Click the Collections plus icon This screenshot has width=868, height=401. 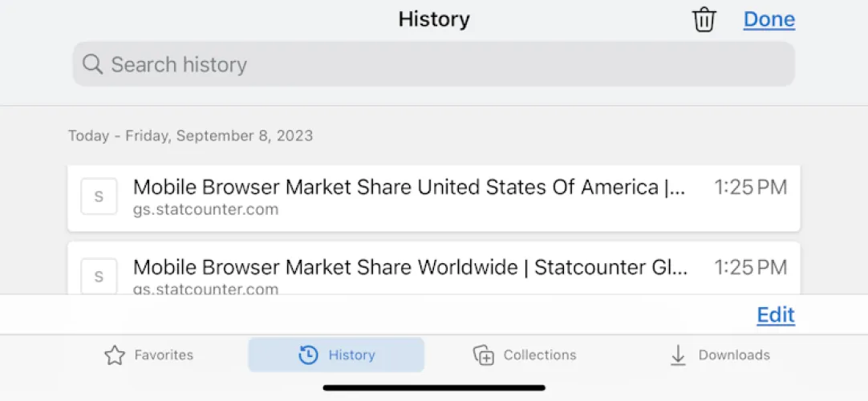click(x=484, y=355)
